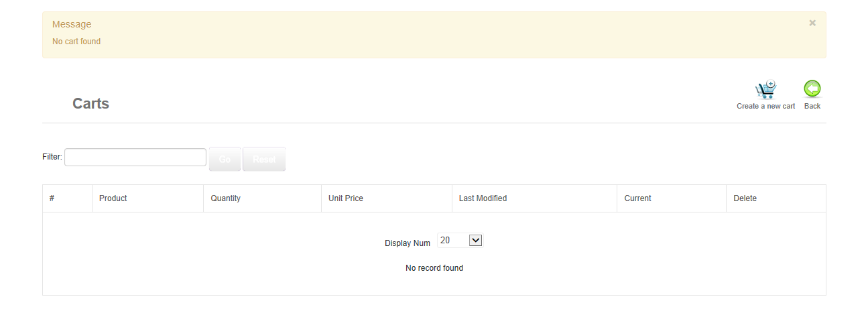868x309 pixels.
Task: Click the 'Display Num' label
Action: click(x=408, y=243)
